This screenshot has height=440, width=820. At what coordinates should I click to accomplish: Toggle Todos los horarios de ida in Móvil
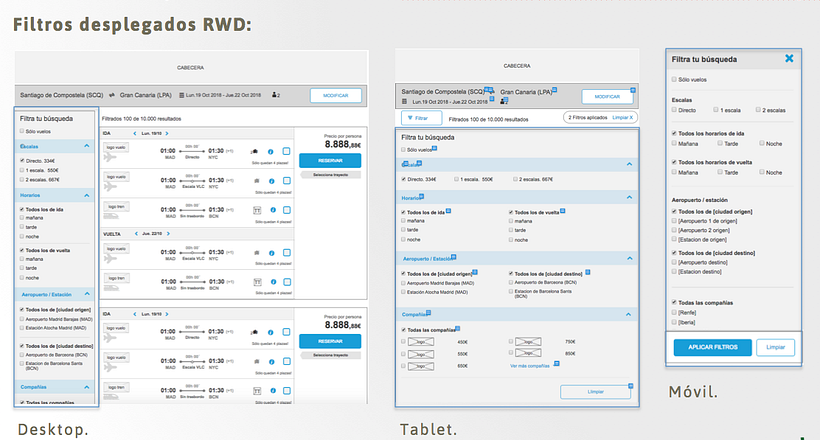pos(674,133)
